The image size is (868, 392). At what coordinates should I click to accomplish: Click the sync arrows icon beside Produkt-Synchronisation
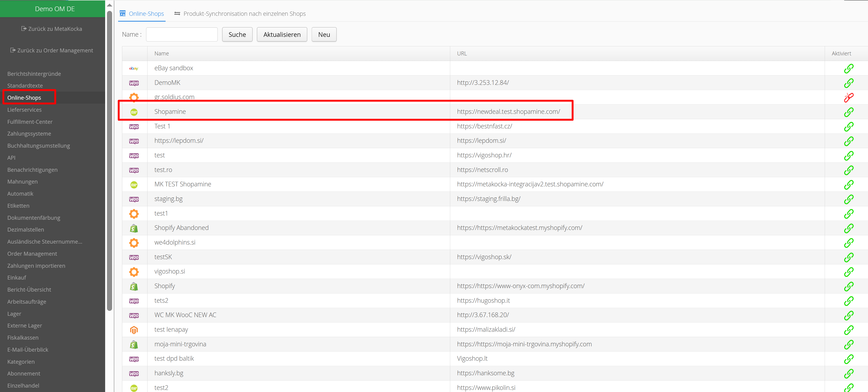pyautogui.click(x=177, y=13)
